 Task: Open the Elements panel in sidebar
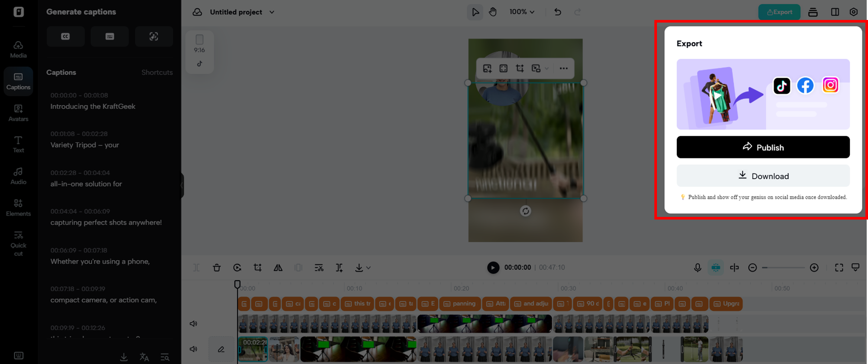pos(18,207)
